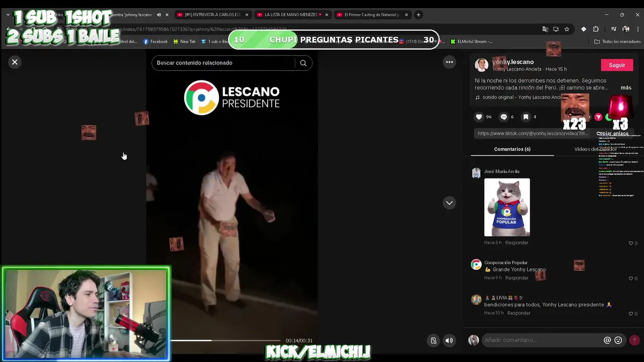Open yonhy.lescano profile avatar
The height and width of the screenshot is (362, 644).
pos(481,65)
